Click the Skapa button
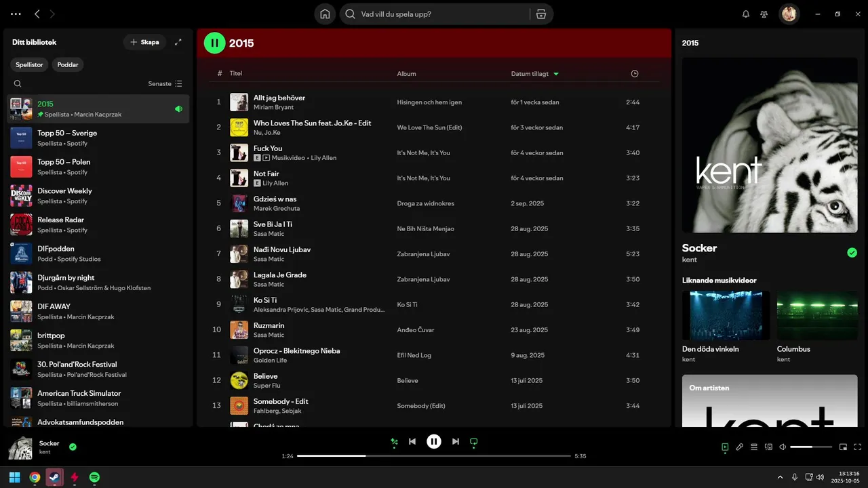This screenshot has height=488, width=868. coord(144,42)
